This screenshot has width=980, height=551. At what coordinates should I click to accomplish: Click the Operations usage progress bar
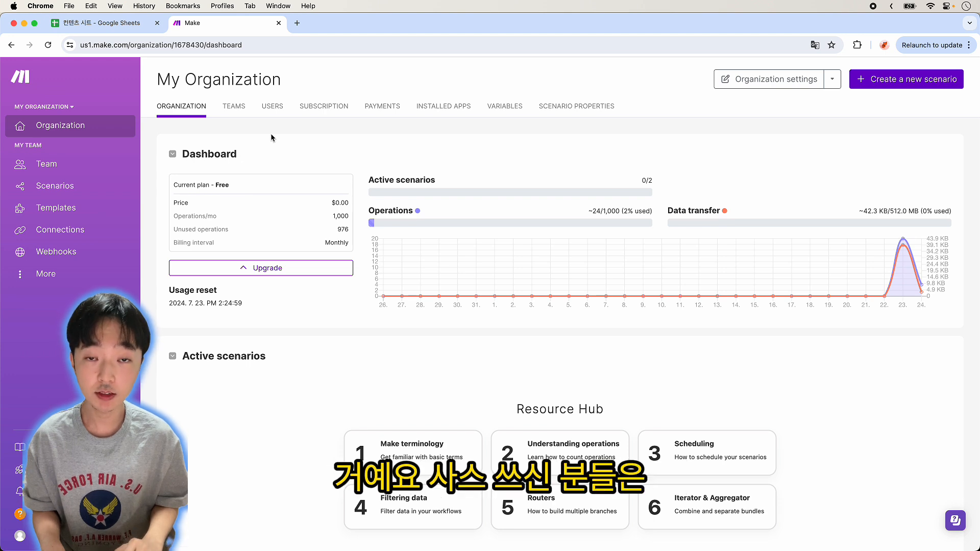[510, 223]
